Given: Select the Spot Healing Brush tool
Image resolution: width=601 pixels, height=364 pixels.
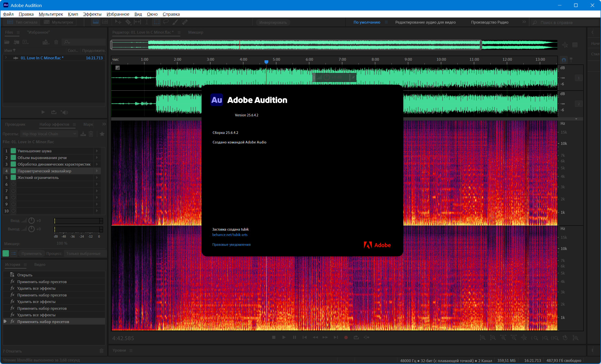Looking at the screenshot, I should [185, 22].
